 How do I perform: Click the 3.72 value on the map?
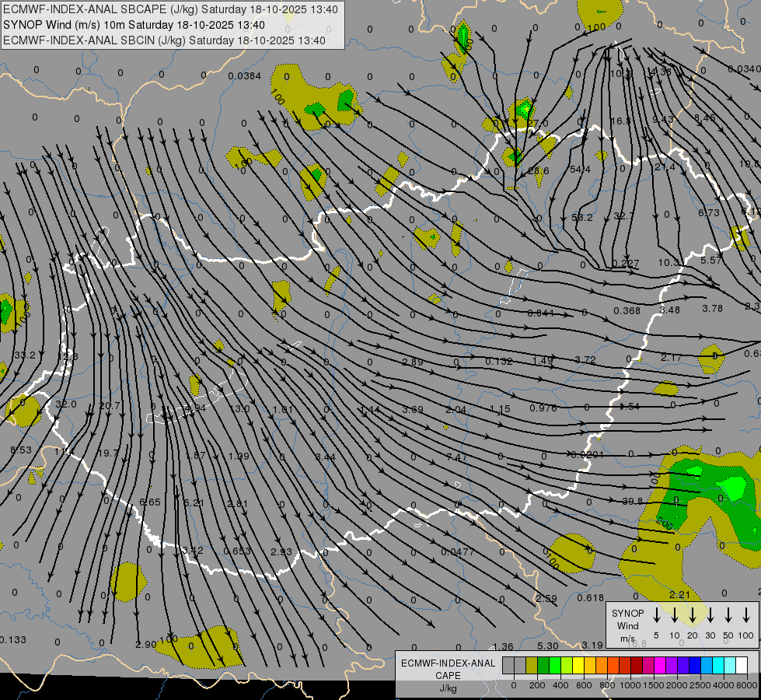tap(585, 359)
